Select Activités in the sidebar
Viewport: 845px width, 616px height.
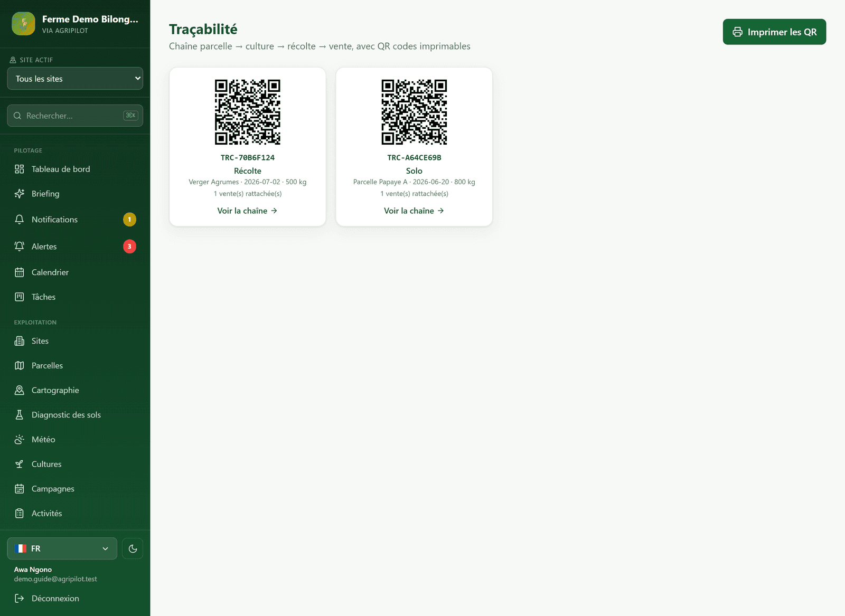(75, 514)
